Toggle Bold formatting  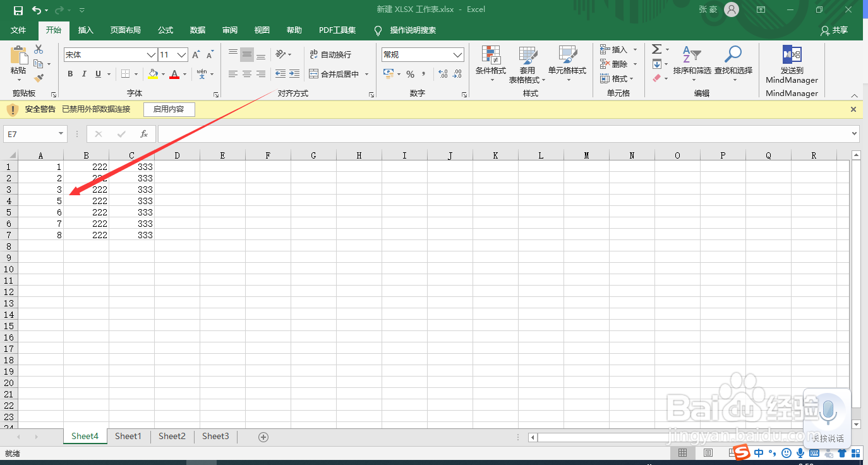coord(70,75)
